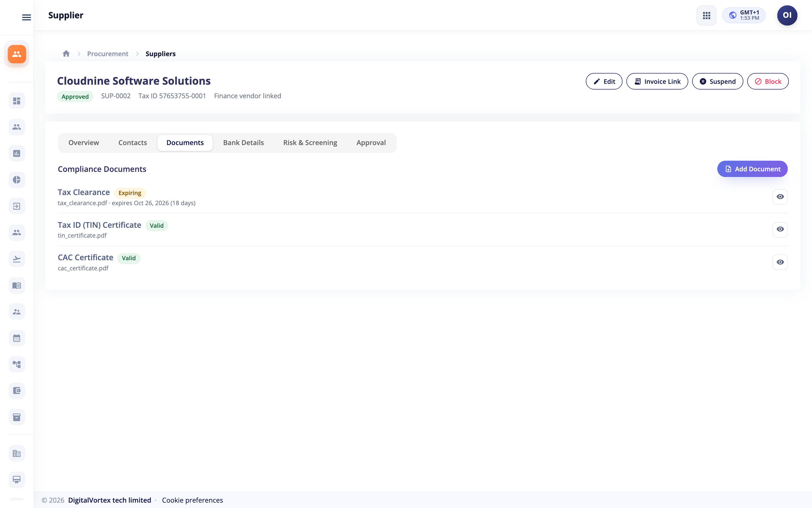Open the wallet sidebar icon
Image resolution: width=812 pixels, height=508 pixels.
[17, 391]
